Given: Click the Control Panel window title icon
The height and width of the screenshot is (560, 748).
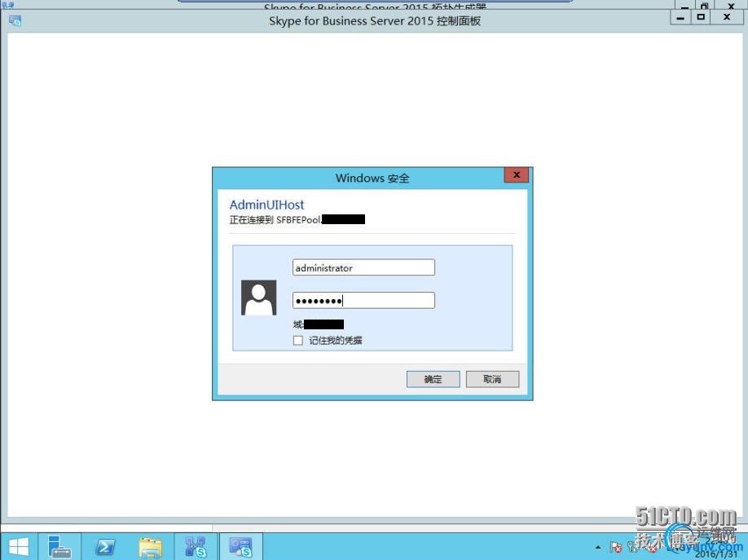Looking at the screenshot, I should 15,20.
